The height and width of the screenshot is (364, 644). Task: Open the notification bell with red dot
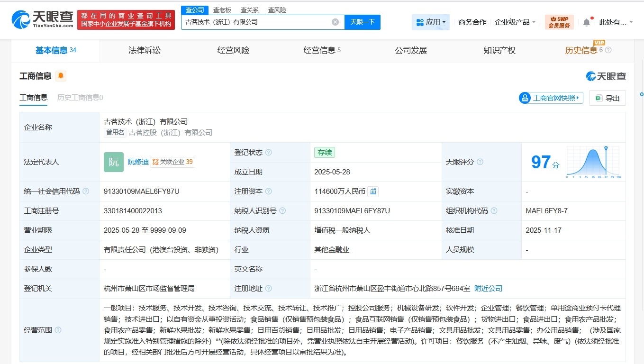(x=586, y=22)
